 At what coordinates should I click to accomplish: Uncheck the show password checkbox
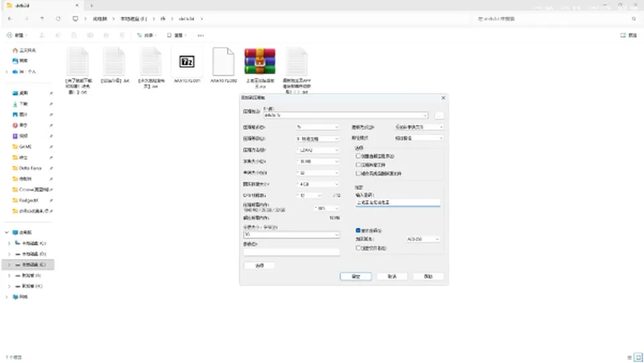tap(358, 230)
